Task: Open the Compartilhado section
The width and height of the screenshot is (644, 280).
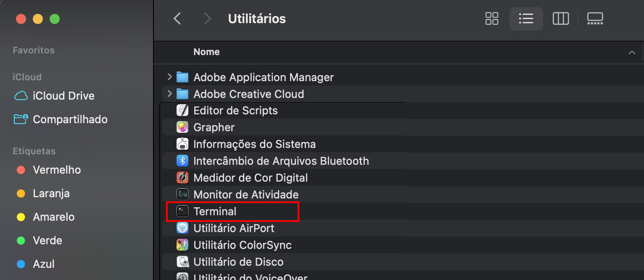Action: pyautogui.click(x=70, y=119)
